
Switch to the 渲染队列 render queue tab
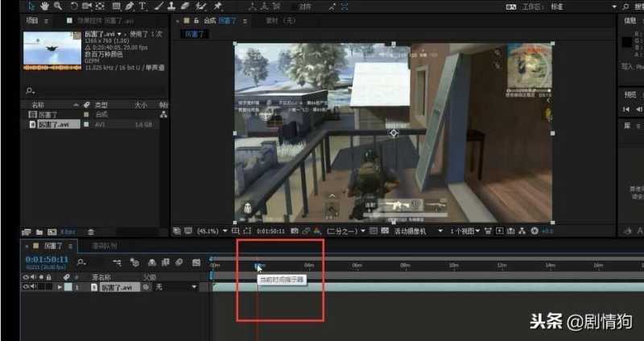[104, 245]
